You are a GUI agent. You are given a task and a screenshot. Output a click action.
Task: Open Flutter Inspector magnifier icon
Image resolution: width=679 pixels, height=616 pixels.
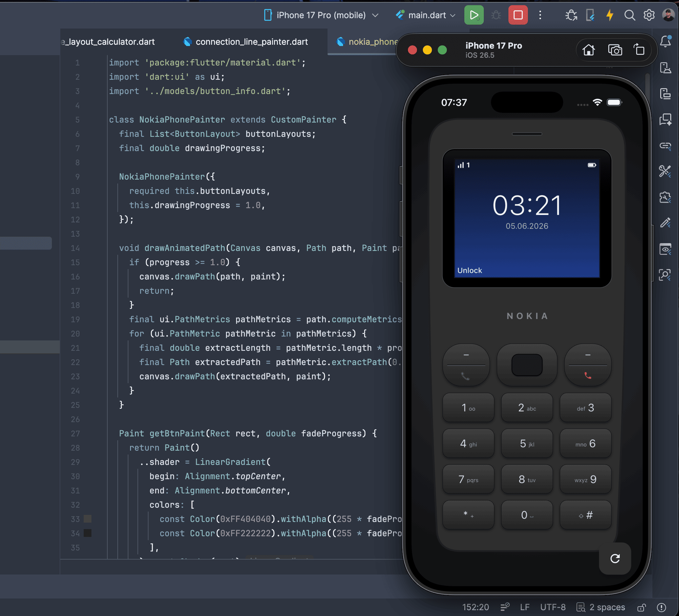[x=665, y=275]
